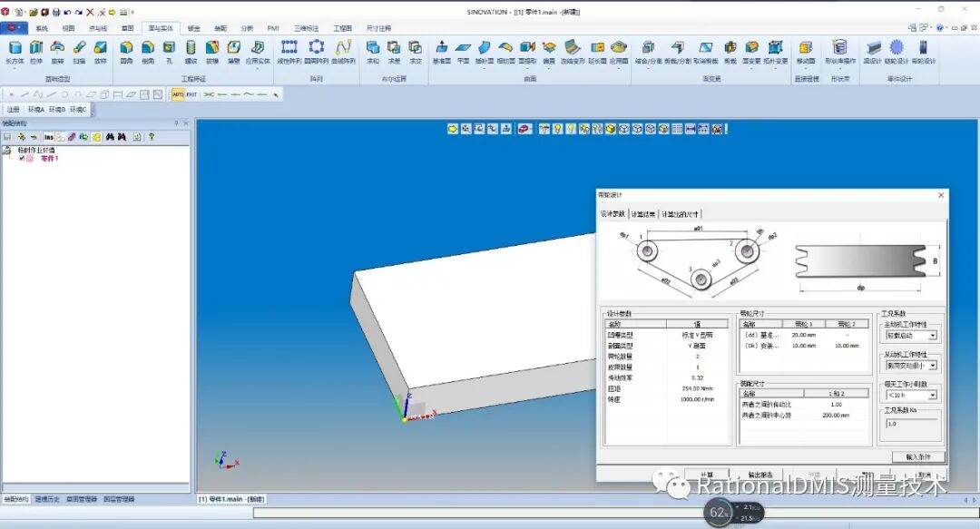Click the ribbon help icon at top right

[x=940, y=27]
